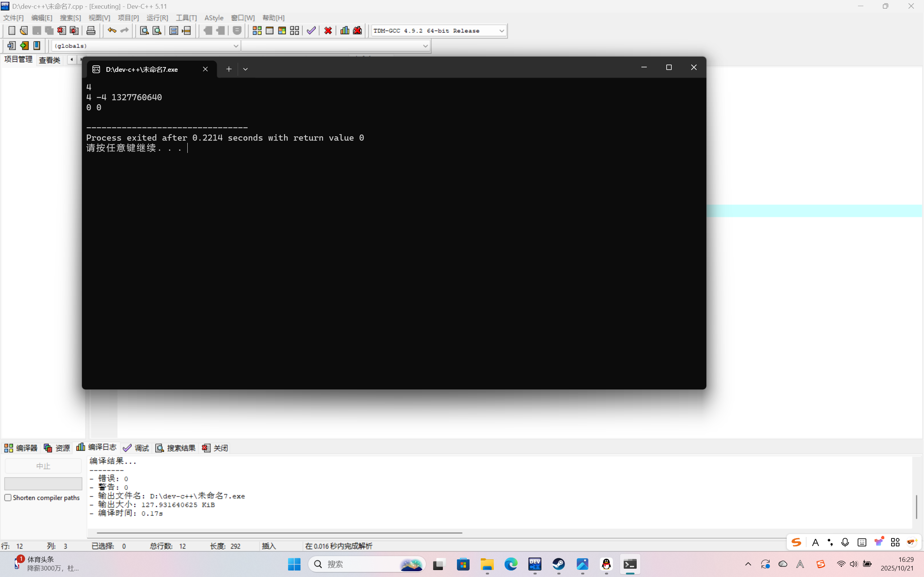Click the purple checkmark syntax check icon
Viewport: 924px width, 577px height.
311,31
